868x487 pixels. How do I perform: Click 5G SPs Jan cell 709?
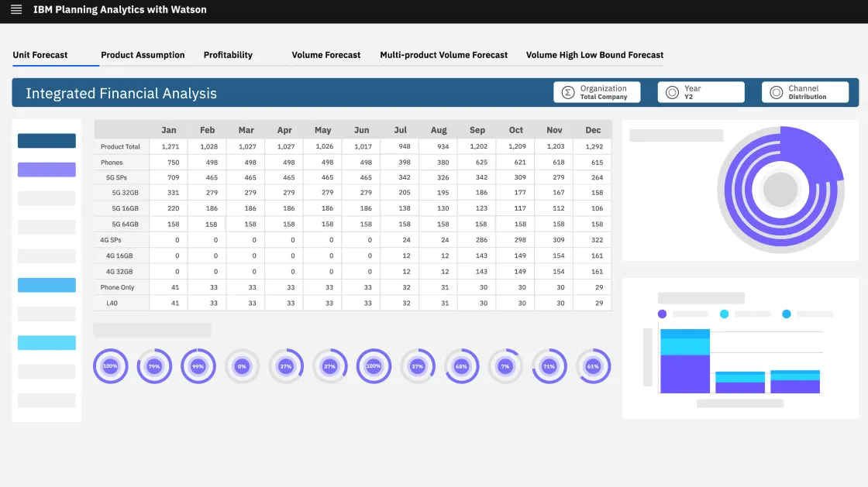click(x=169, y=177)
